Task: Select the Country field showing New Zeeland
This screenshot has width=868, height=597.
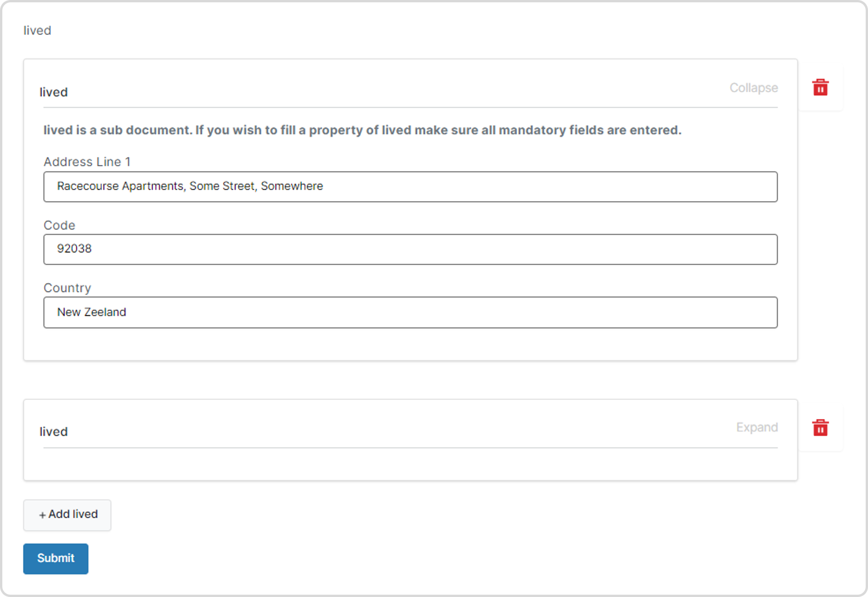Action: [410, 312]
